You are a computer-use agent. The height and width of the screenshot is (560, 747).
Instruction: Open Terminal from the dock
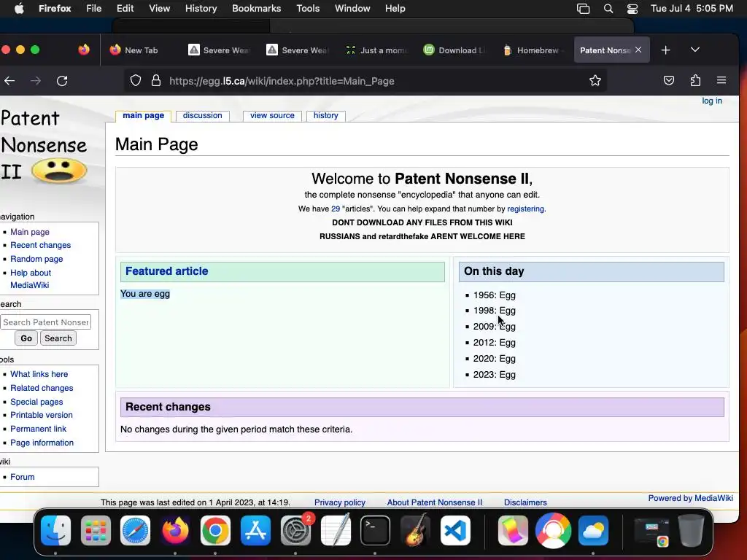click(x=376, y=530)
